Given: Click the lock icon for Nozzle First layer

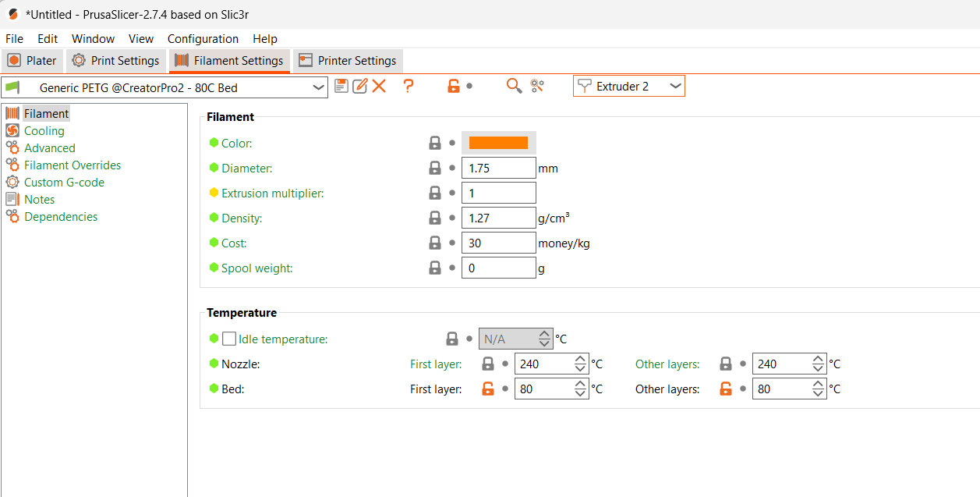Looking at the screenshot, I should pos(488,364).
